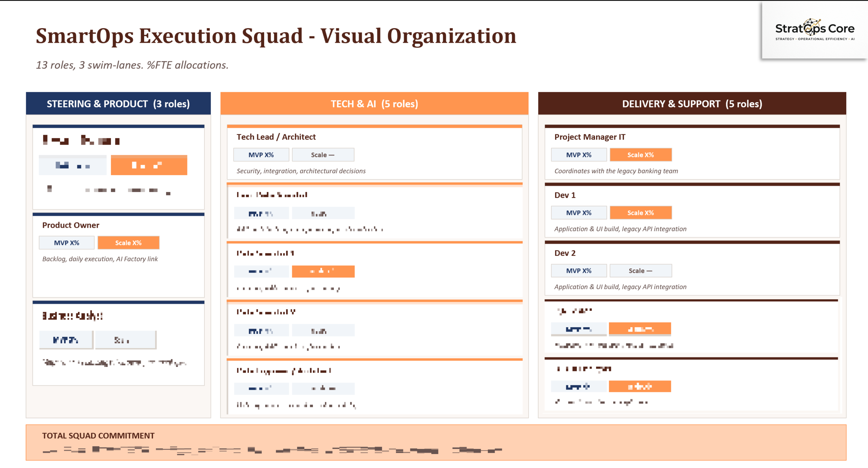Click Project Manager IT MVP X% box

point(579,155)
